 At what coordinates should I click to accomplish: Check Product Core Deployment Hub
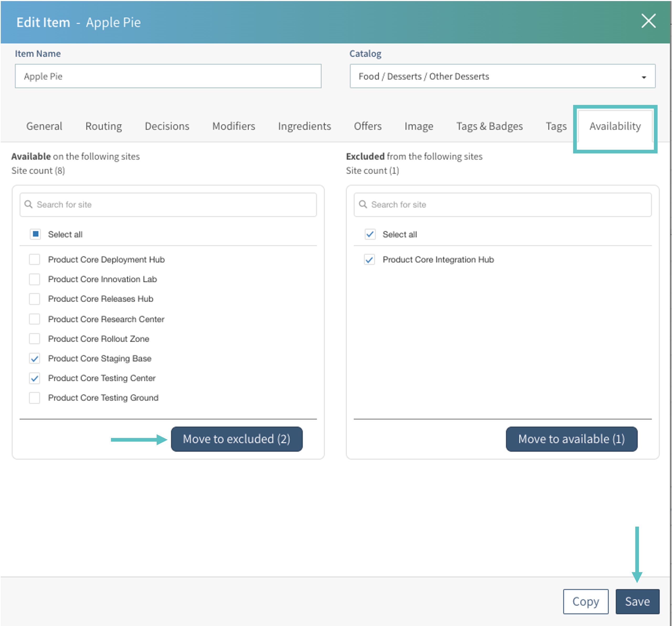(34, 260)
